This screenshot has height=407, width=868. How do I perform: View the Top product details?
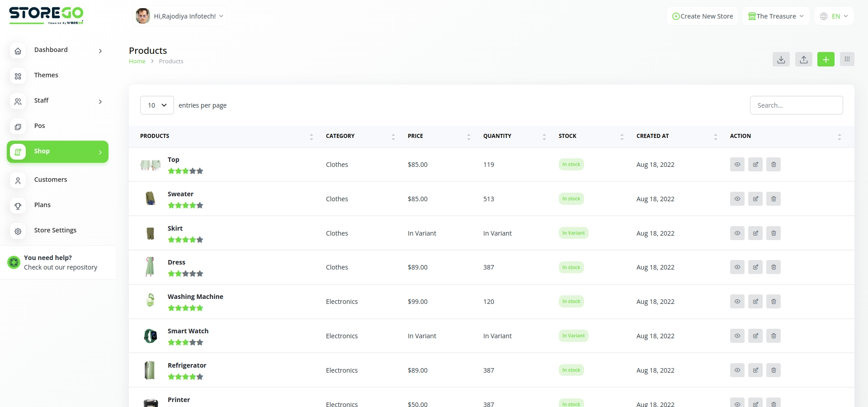tap(737, 165)
